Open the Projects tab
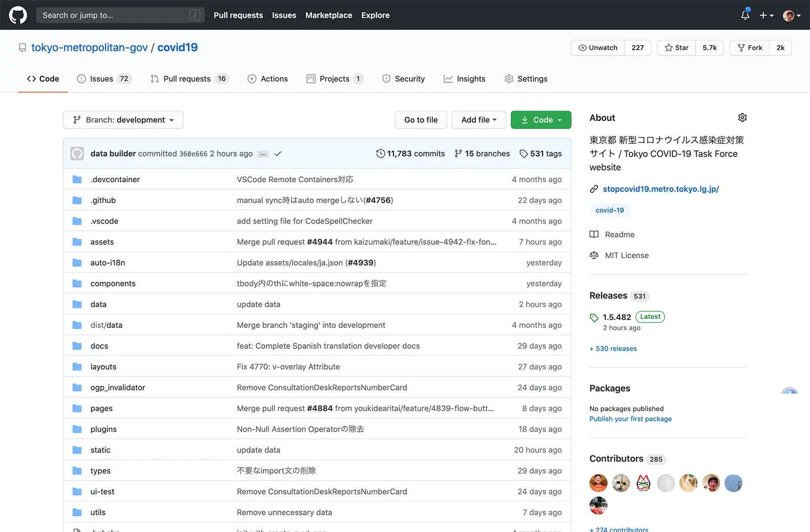The width and height of the screenshot is (810, 532). coord(335,79)
